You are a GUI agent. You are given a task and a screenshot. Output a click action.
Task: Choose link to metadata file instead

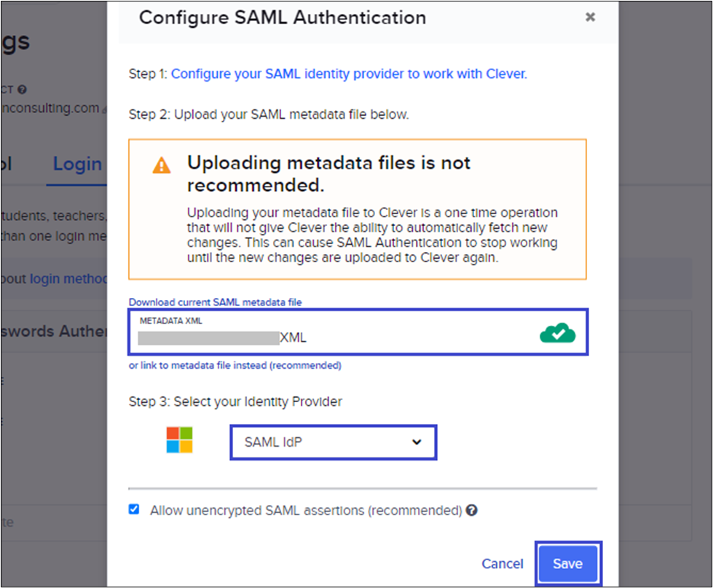235,365
